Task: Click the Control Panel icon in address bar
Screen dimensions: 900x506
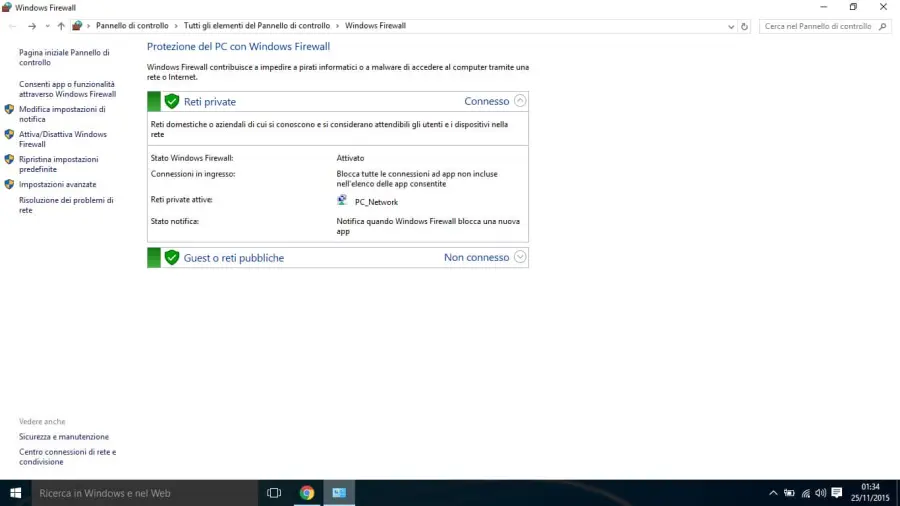Action: pos(77,26)
